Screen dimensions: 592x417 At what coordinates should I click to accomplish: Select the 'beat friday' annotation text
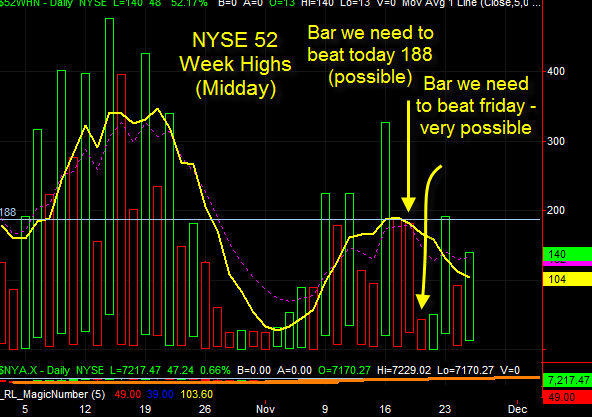pyautogui.click(x=476, y=106)
